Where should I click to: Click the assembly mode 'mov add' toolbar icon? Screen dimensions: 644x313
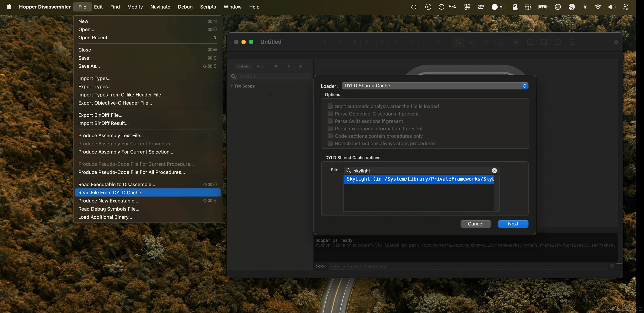[458, 42]
